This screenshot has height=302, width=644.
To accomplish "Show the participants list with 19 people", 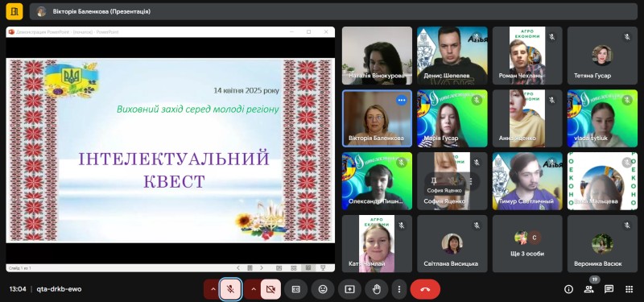I will [589, 289].
